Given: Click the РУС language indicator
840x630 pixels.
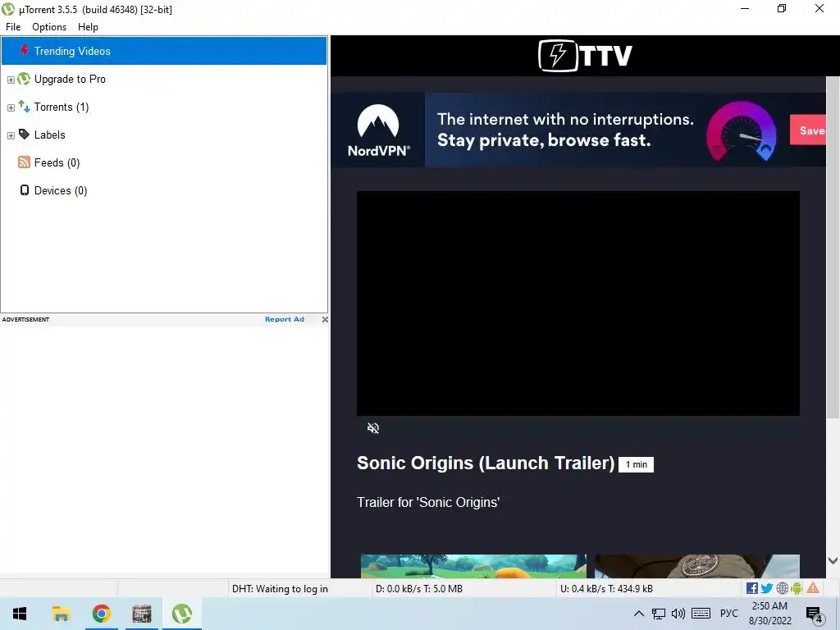Looking at the screenshot, I should click(x=728, y=614).
